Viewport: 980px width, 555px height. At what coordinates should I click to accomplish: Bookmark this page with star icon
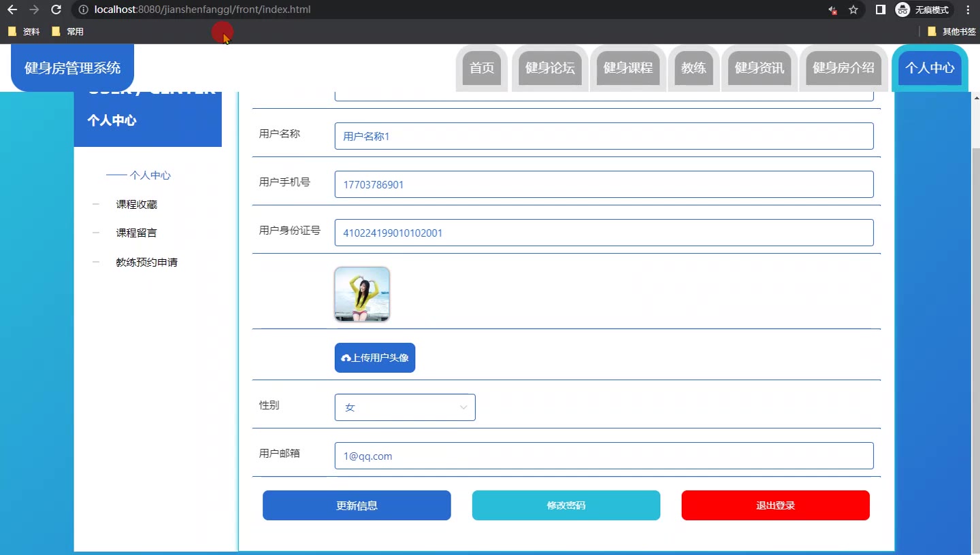click(x=853, y=10)
